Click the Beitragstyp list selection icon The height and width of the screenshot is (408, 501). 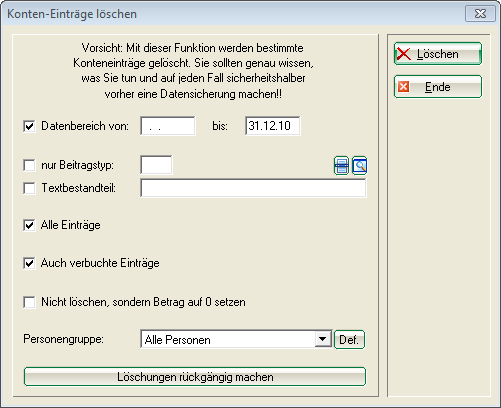tap(341, 165)
